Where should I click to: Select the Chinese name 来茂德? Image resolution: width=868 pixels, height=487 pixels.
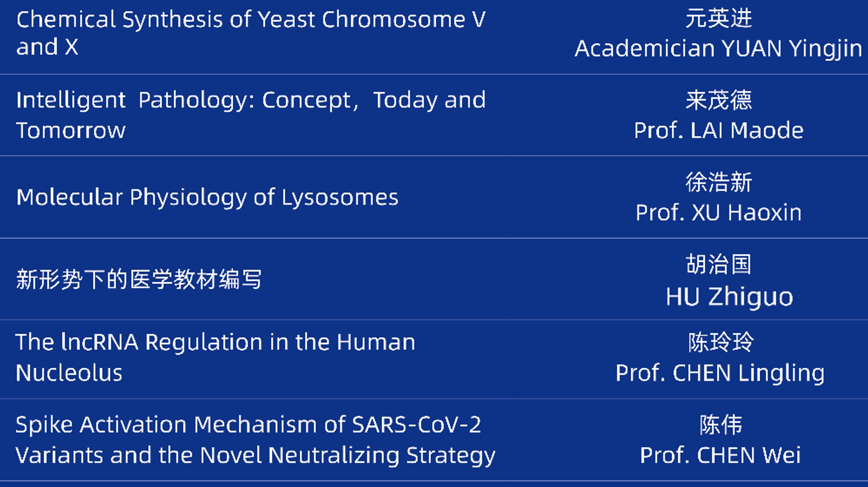pos(718,100)
